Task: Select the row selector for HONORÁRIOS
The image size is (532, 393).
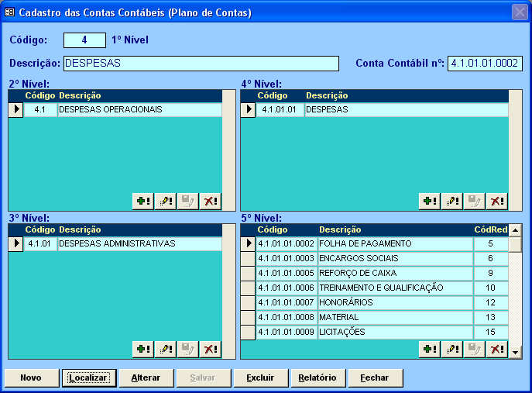Action: (248, 302)
